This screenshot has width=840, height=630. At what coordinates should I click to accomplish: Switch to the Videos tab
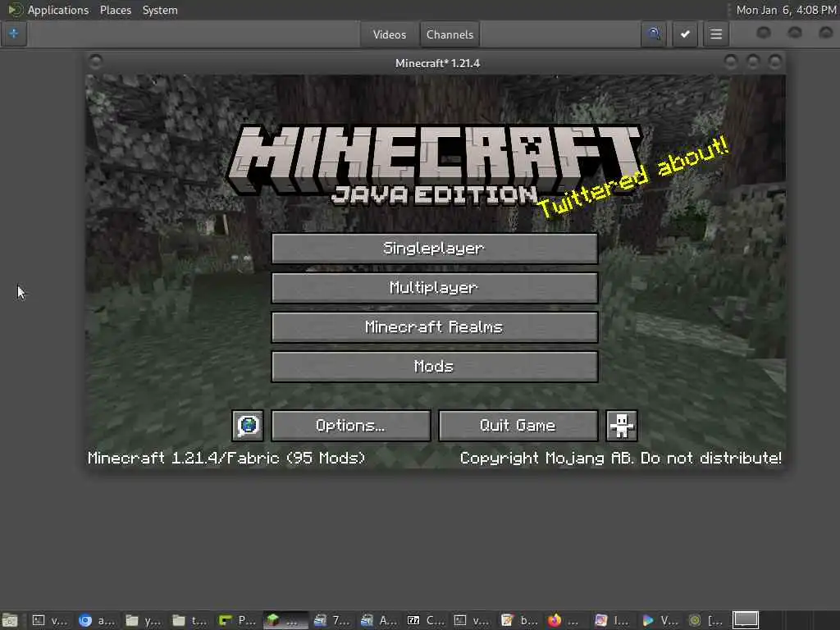[390, 34]
